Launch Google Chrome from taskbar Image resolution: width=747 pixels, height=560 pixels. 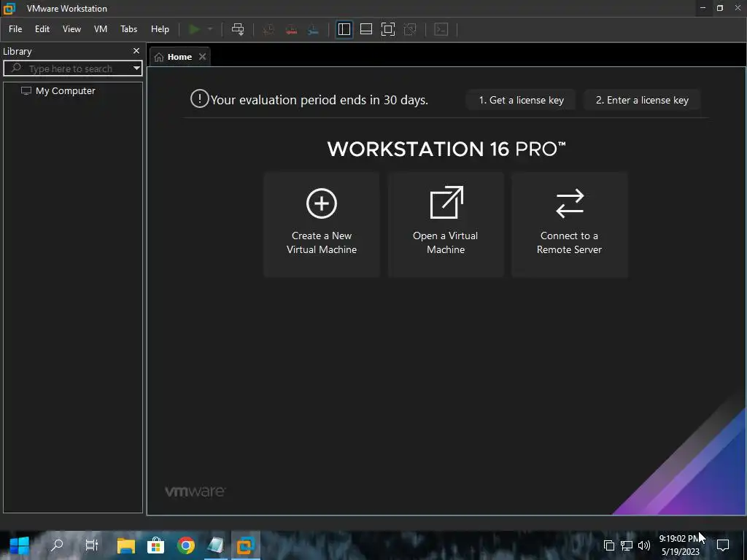click(186, 545)
